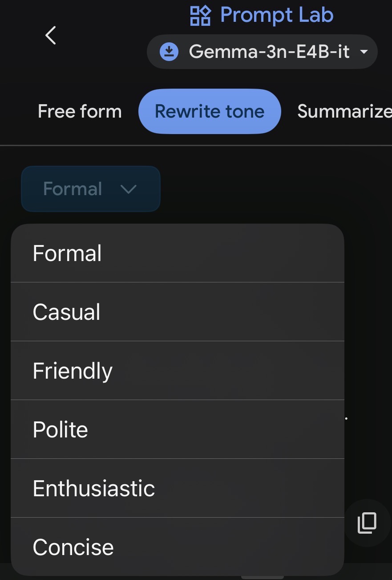Click the download icon beside Gemma-3n-E4B-it
The image size is (392, 580).
coord(169,52)
